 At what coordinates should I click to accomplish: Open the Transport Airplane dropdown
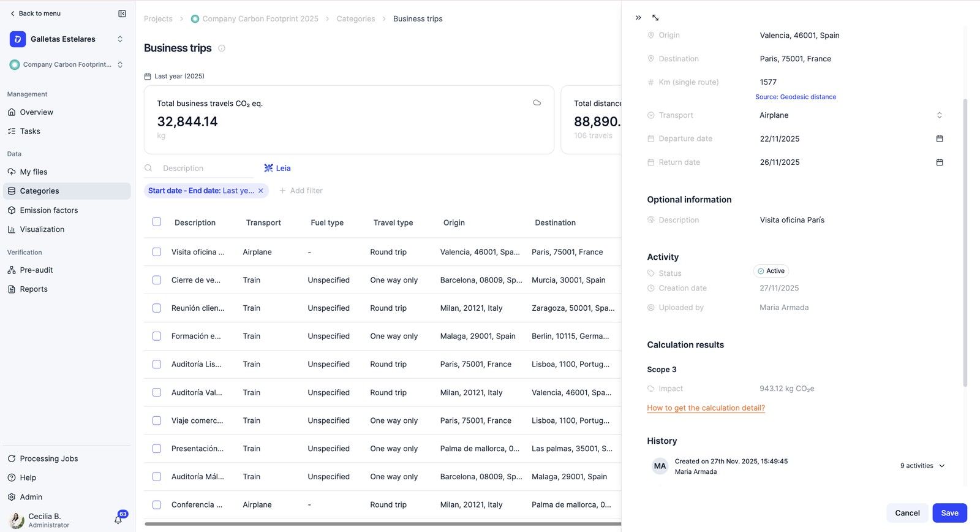(851, 115)
